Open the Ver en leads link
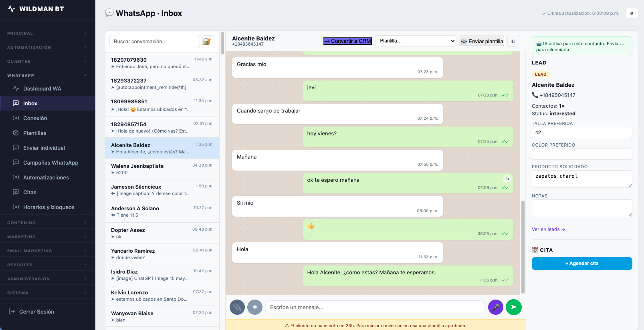The height and width of the screenshot is (330, 644). (548, 229)
